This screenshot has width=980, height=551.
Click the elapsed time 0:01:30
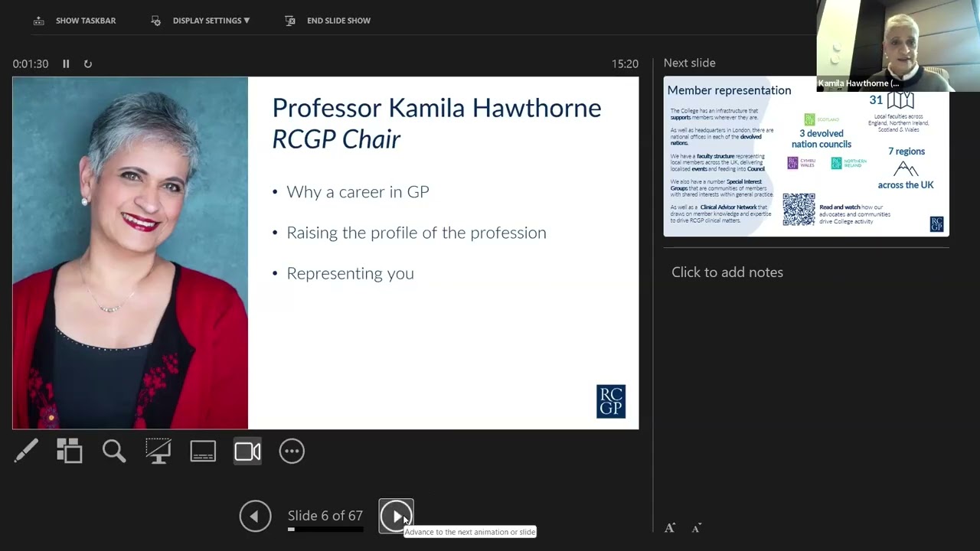(31, 64)
